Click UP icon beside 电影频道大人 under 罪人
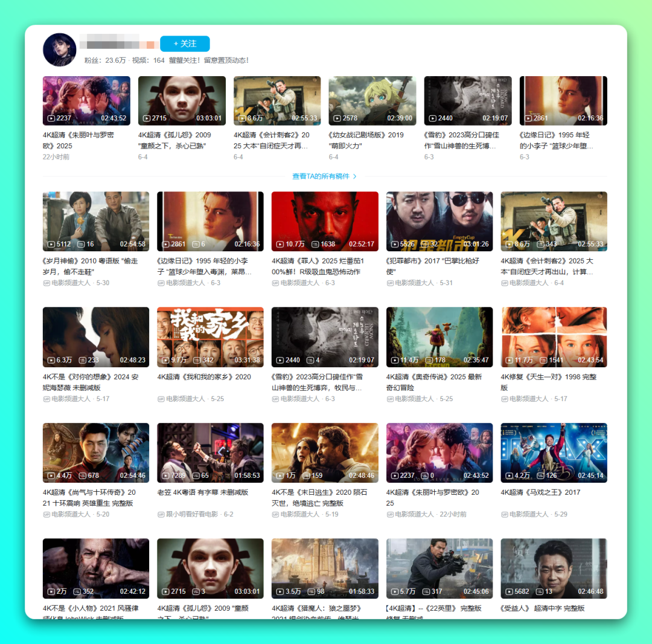The image size is (652, 644). [x=275, y=283]
